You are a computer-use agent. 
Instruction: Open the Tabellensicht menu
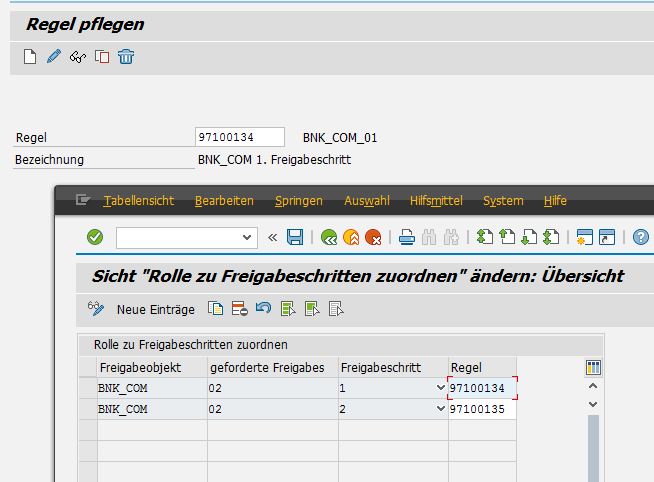tap(138, 201)
